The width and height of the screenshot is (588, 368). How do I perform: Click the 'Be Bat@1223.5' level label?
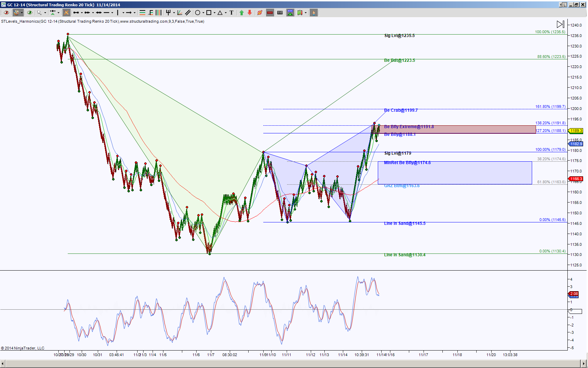click(x=399, y=60)
